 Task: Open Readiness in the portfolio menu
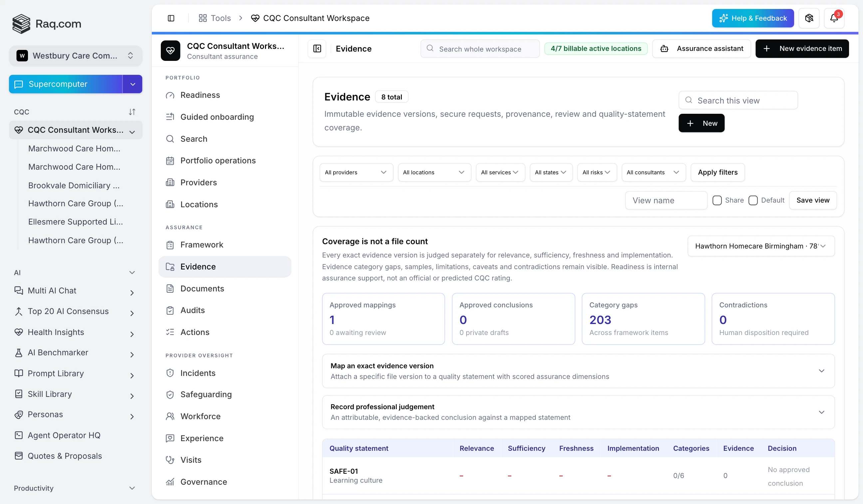pyautogui.click(x=225, y=95)
